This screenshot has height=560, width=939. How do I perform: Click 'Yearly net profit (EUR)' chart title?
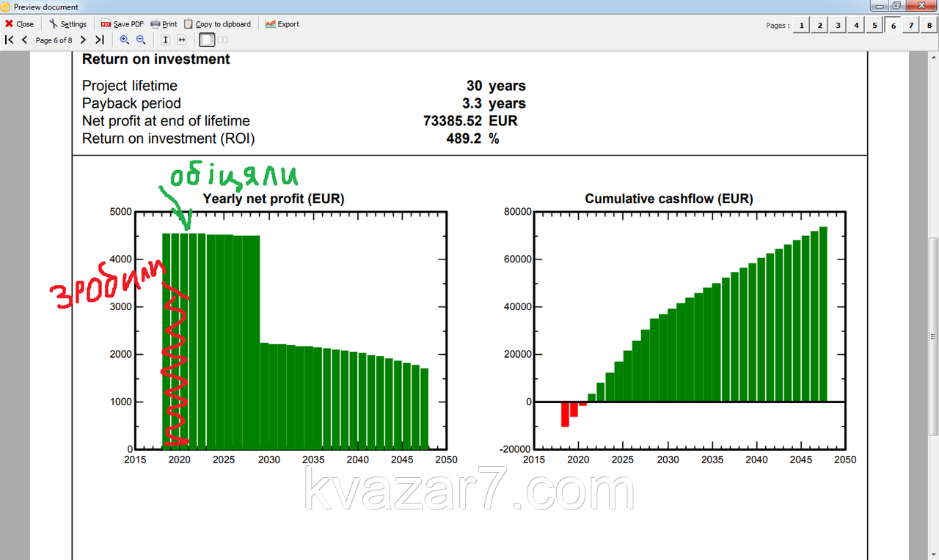tap(274, 199)
